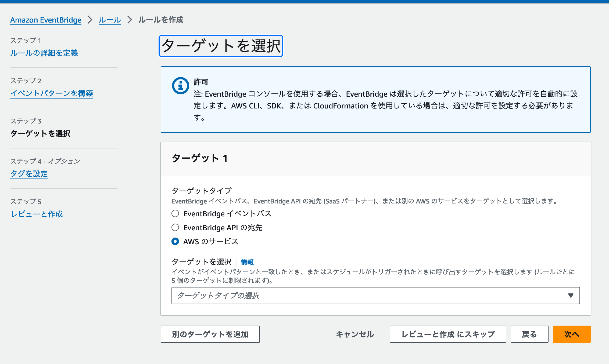Screen dimensions: 609x364
Task: Click the 許可 notice title
Action: pyautogui.click(x=201, y=82)
